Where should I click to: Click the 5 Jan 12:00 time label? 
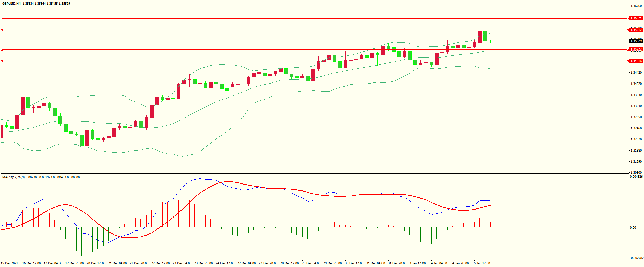[x=482, y=263]
